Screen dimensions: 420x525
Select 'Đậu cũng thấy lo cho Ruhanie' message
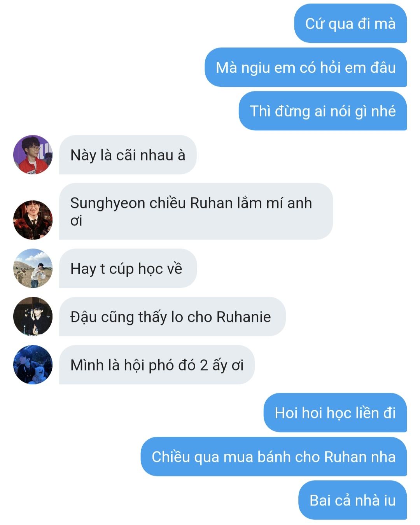pyautogui.click(x=172, y=317)
